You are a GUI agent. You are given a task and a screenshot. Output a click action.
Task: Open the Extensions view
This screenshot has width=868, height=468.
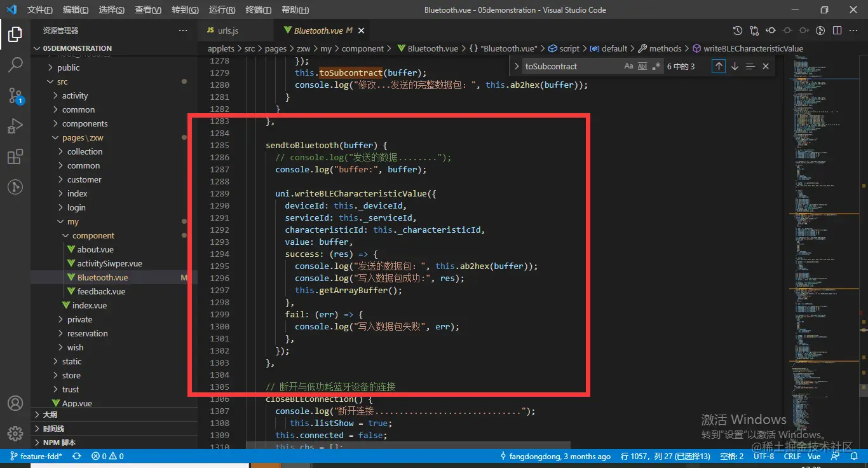tap(15, 156)
